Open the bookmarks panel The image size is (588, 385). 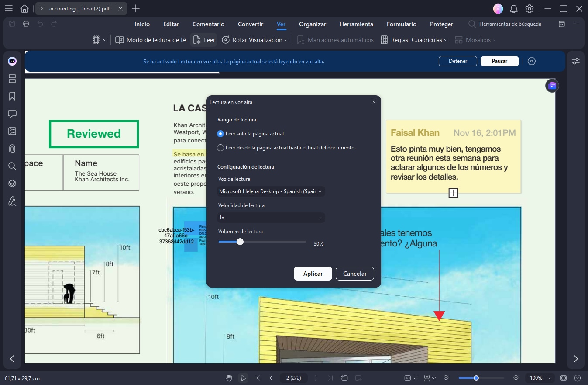(x=12, y=96)
